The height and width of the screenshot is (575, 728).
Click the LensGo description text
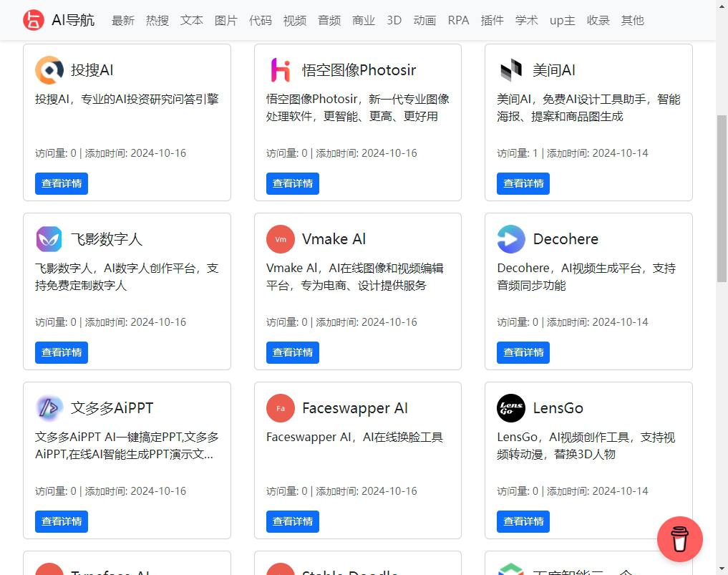click(x=586, y=446)
